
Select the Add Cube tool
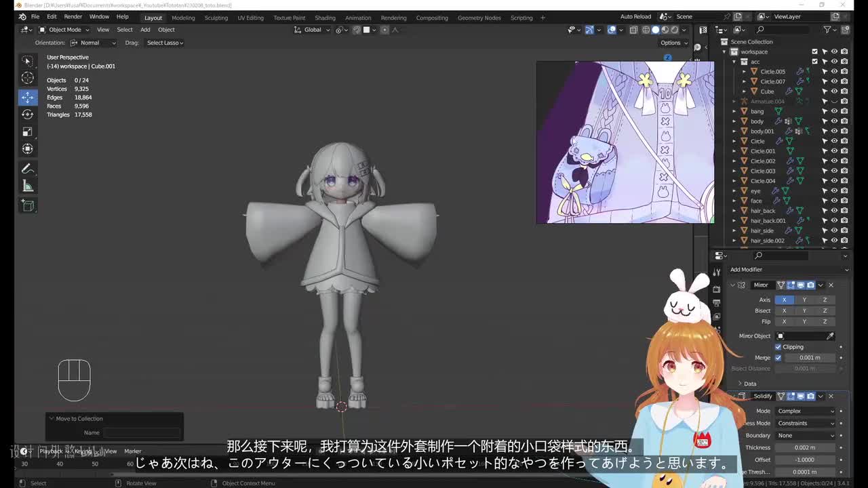(x=28, y=205)
